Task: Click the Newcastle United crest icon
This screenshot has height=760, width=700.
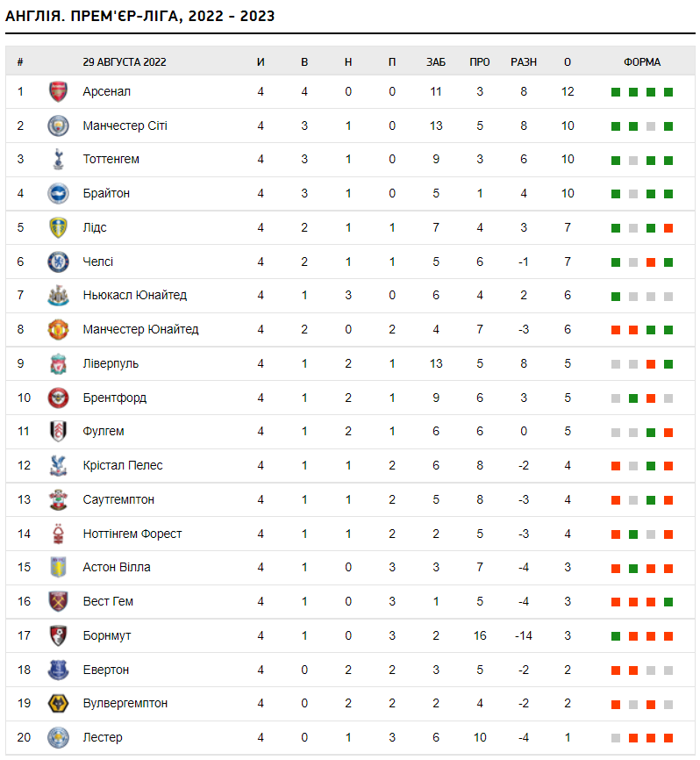Action: coord(58,296)
